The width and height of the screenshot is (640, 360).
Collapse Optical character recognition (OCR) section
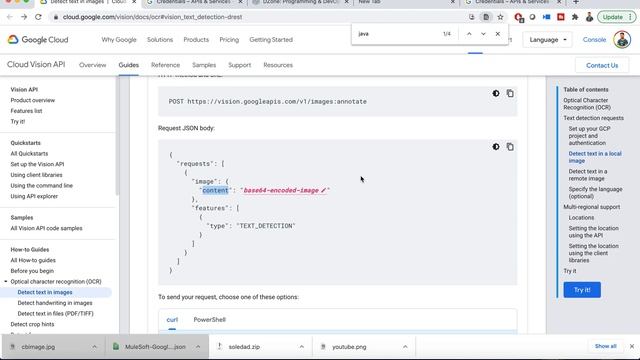(x=6, y=282)
